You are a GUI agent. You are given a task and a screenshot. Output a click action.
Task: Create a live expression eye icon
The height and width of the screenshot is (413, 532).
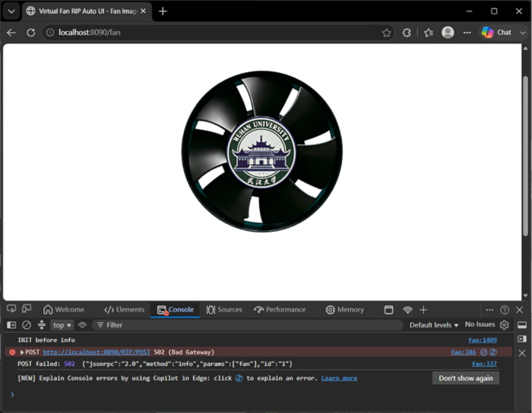pyautogui.click(x=82, y=325)
